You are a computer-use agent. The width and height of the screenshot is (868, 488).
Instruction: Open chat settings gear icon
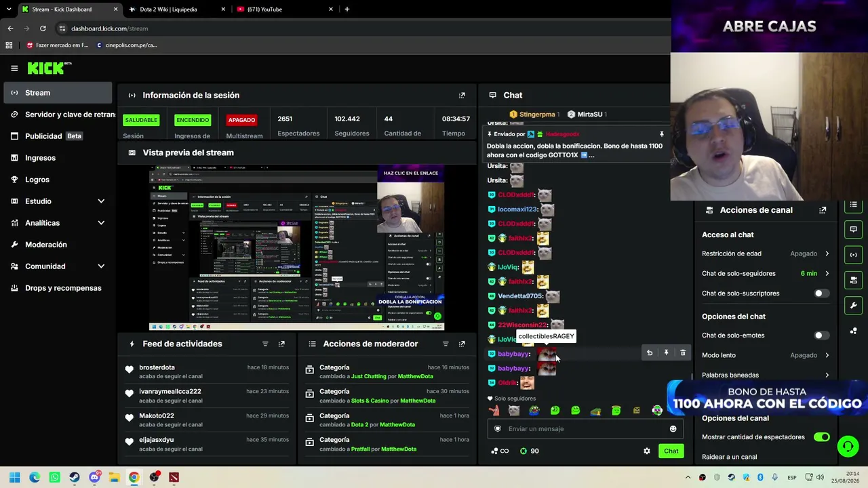click(x=646, y=451)
